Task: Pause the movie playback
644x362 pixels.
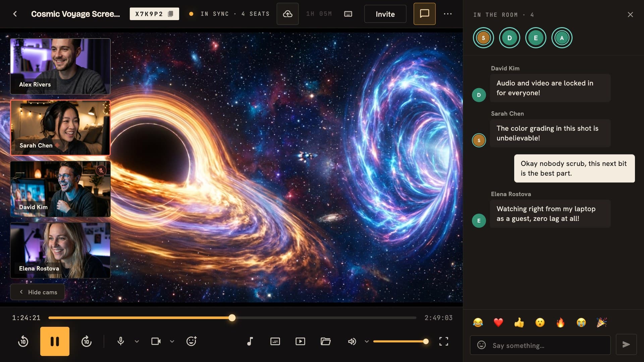Action: (55, 341)
